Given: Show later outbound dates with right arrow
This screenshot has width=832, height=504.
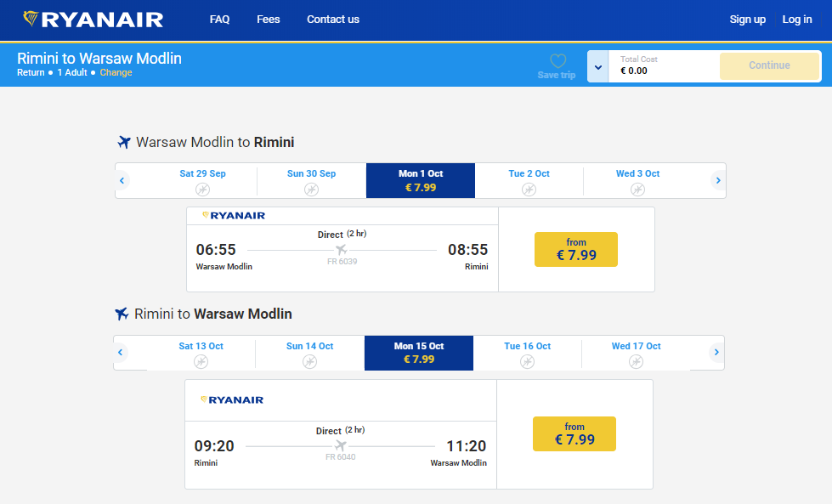Looking at the screenshot, I should tap(718, 180).
